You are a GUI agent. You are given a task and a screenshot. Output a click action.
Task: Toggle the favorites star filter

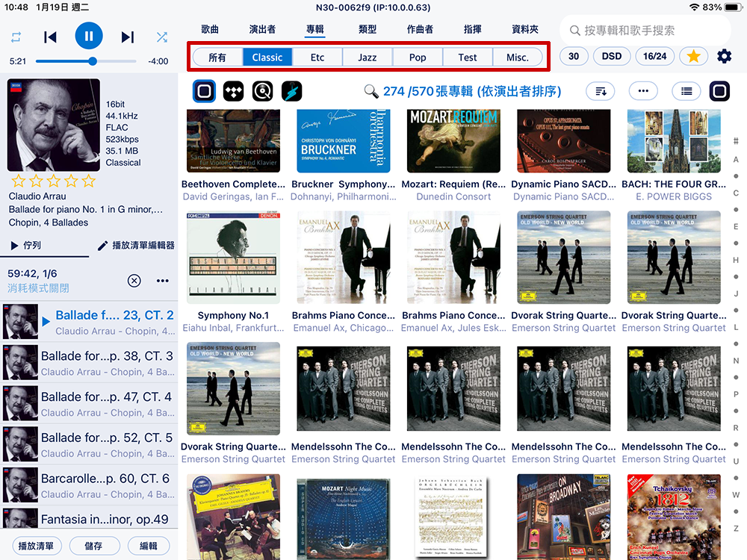pyautogui.click(x=693, y=56)
